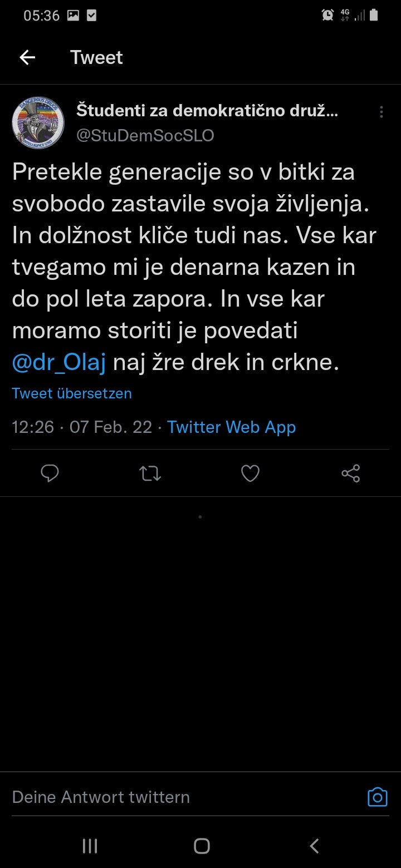Open the Twitter Web App source link
The image size is (401, 868).
(x=232, y=427)
